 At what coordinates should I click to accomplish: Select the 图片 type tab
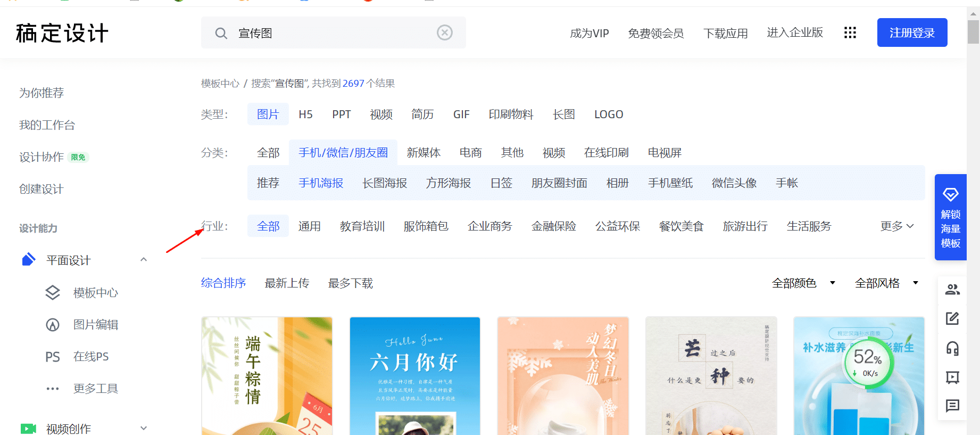pos(268,114)
